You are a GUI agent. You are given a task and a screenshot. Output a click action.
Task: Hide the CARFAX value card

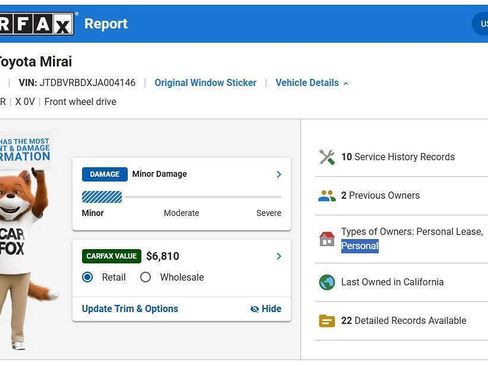(266, 309)
